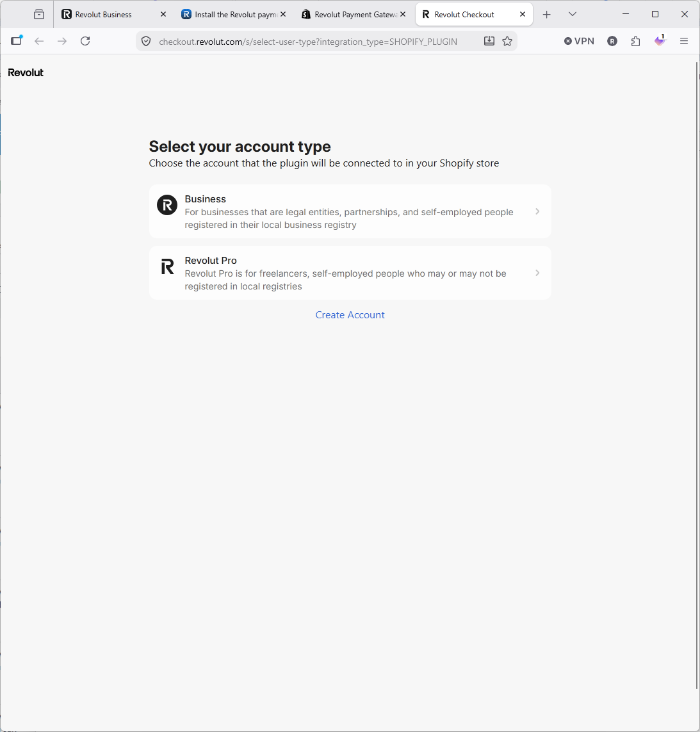Reload the current page
This screenshot has height=732, width=700.
(85, 41)
